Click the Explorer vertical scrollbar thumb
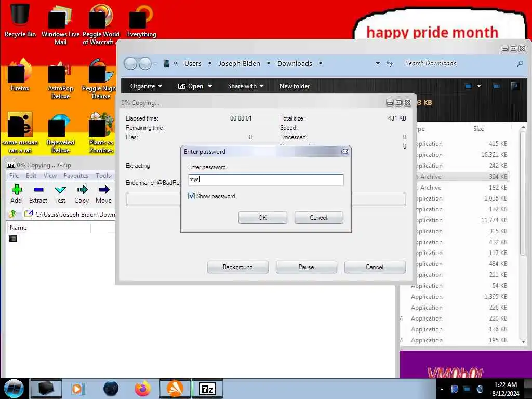 point(523,194)
